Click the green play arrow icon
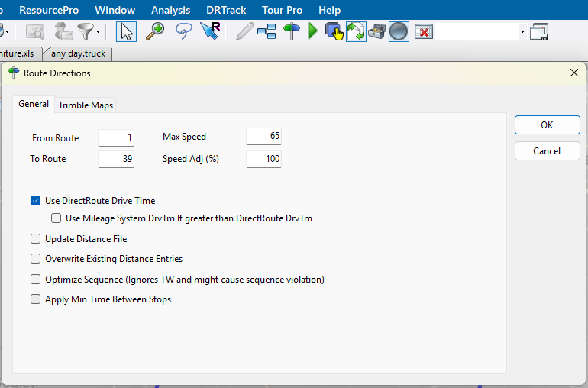Viewport: 588px width, 388px height. 312,31
